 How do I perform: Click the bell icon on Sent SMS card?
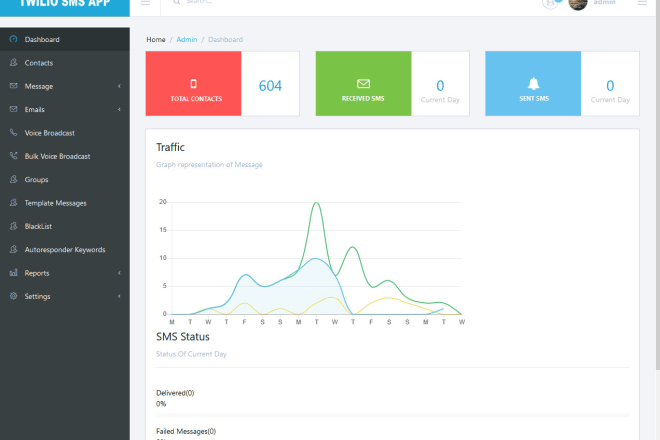click(x=533, y=84)
